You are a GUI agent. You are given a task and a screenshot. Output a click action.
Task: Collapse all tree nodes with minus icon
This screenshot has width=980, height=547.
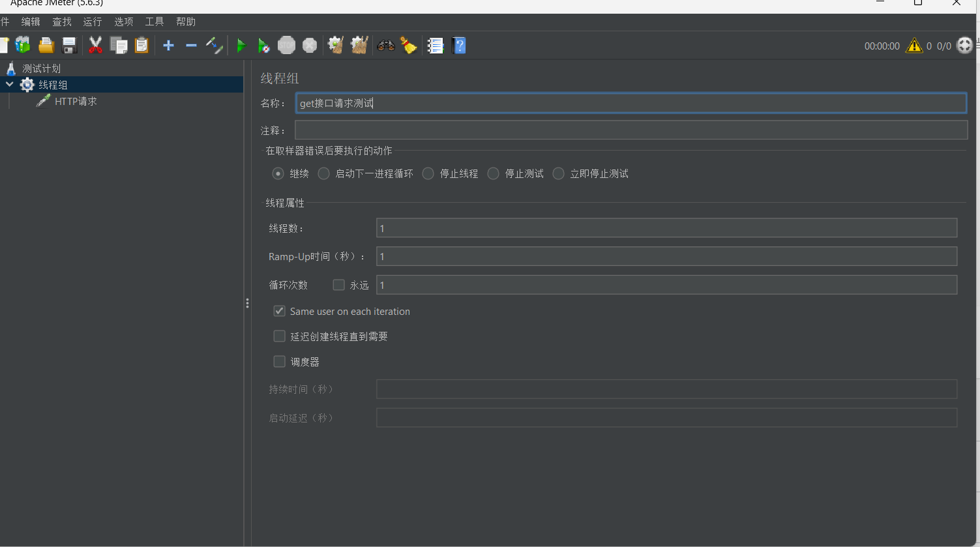(191, 45)
